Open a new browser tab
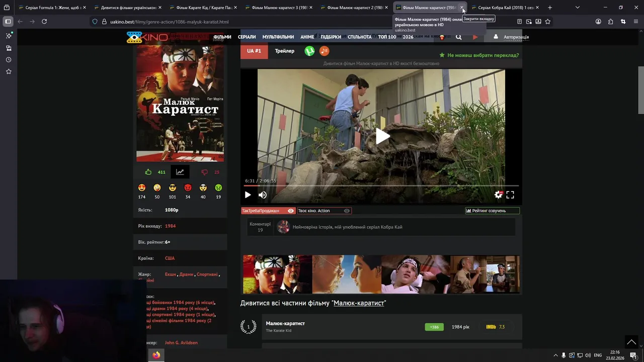The width and height of the screenshot is (644, 362). 550,8
